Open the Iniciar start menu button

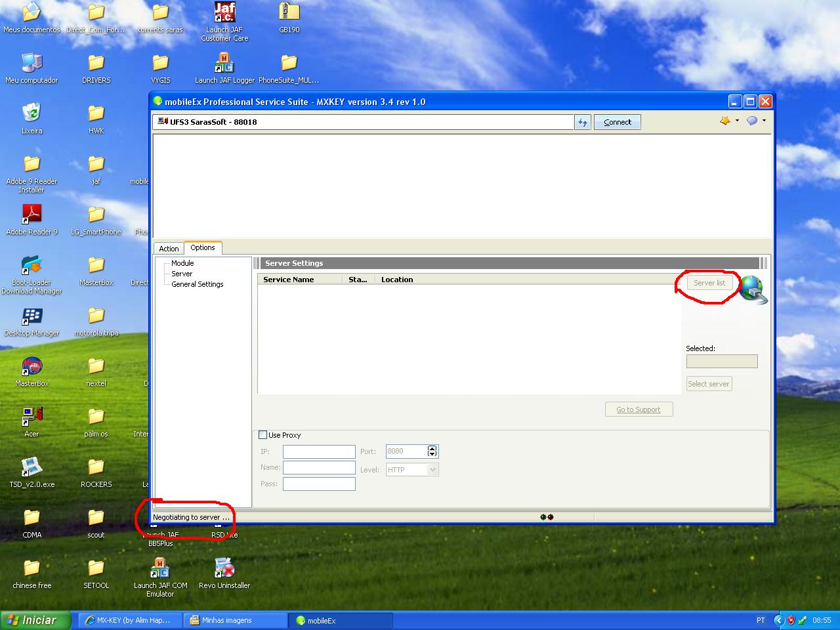pos(31,620)
